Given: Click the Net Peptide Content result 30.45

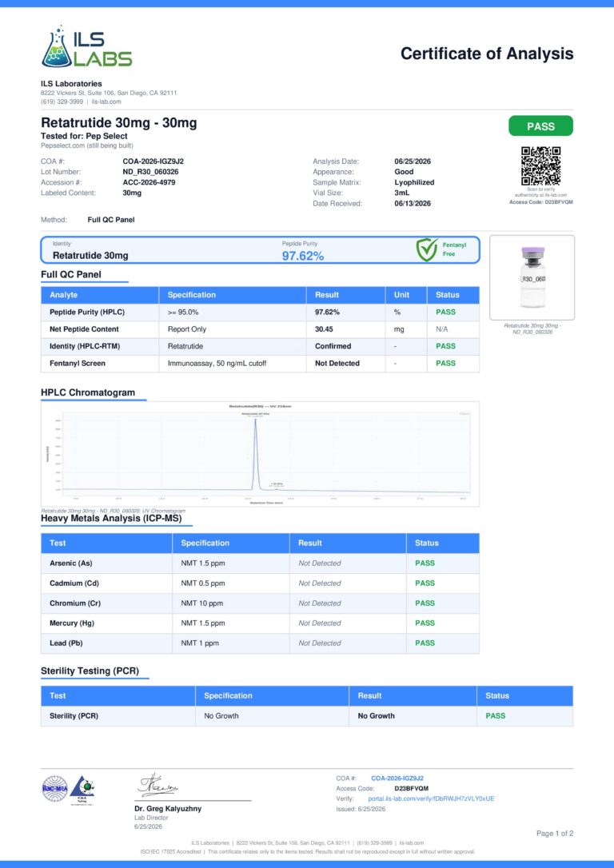Looking at the screenshot, I should (324, 329).
